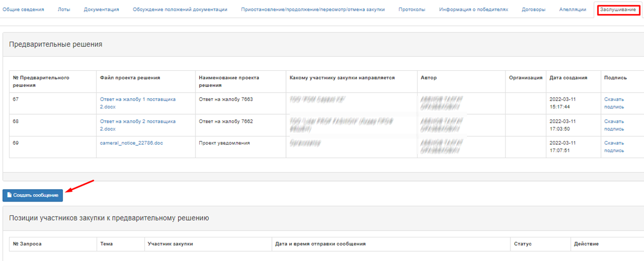Image resolution: width=644 pixels, height=261 pixels.
Task: Download signature for decision 69
Action: pos(614,147)
